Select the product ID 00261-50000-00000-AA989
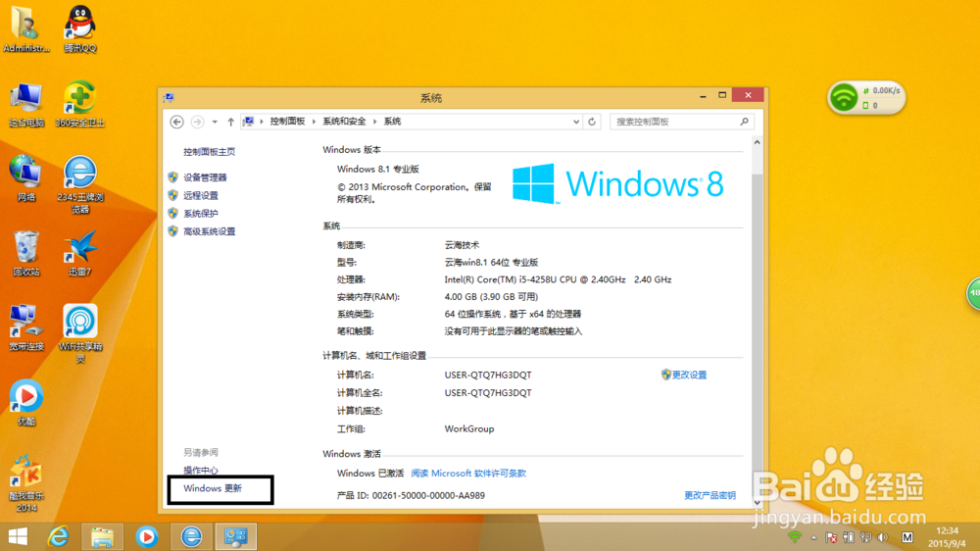The width and height of the screenshot is (980, 551). (x=429, y=495)
